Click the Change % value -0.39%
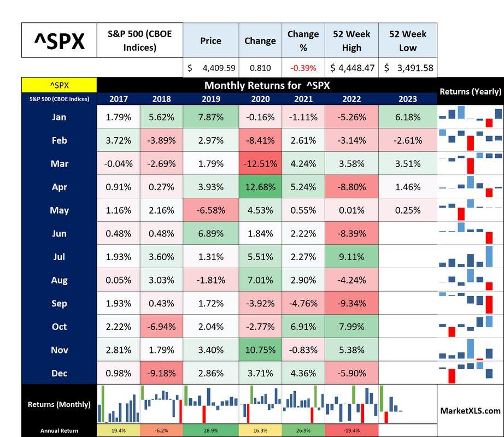The width and height of the screenshot is (504, 437). [x=303, y=68]
